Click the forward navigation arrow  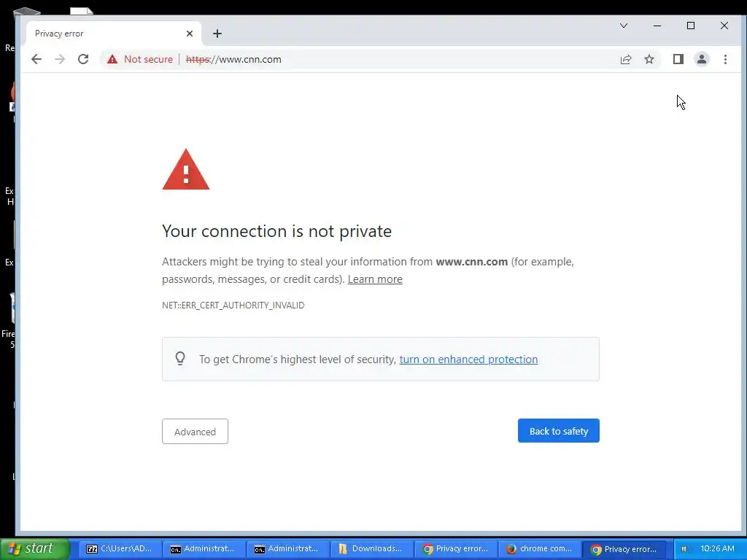pos(60,59)
